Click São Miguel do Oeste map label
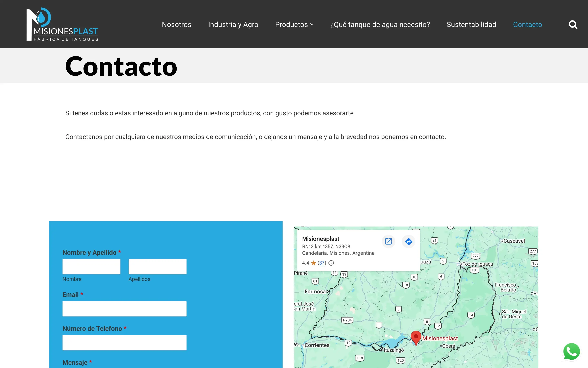The width and height of the screenshot is (588, 368). [x=514, y=314]
